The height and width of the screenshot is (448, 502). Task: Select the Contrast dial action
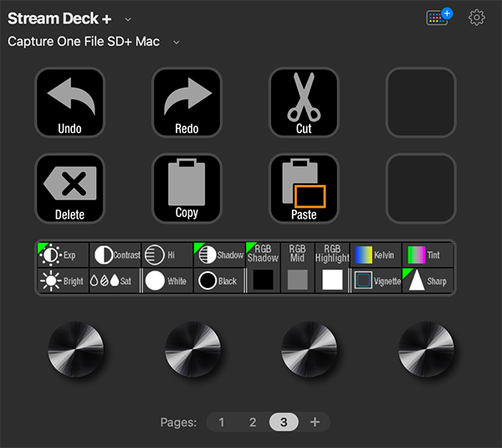coord(115,255)
